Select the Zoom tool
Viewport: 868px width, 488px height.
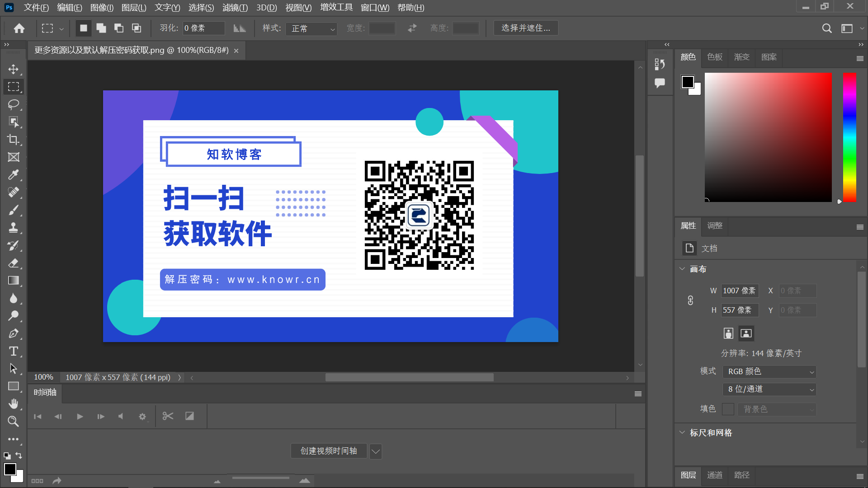14,422
